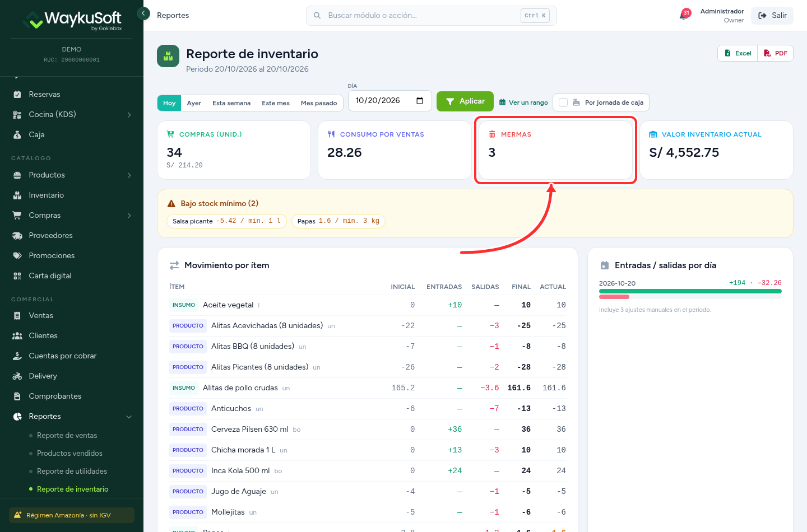Screen dimensions: 807x532
Task: Click the Promociones tags icon
Action: tap(17, 255)
